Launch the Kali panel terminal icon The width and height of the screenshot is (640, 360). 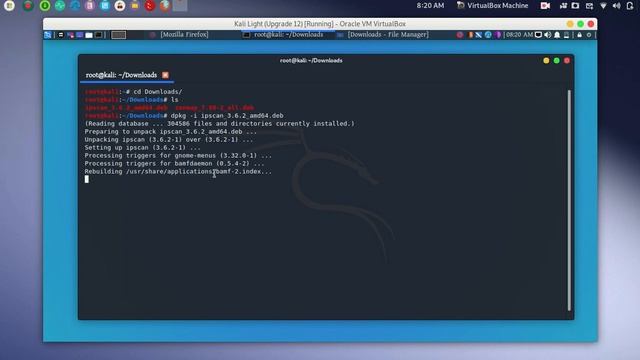point(98,35)
